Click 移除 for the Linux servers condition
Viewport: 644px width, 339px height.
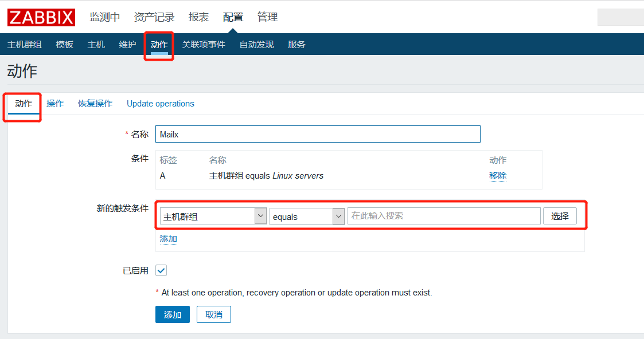tap(497, 176)
